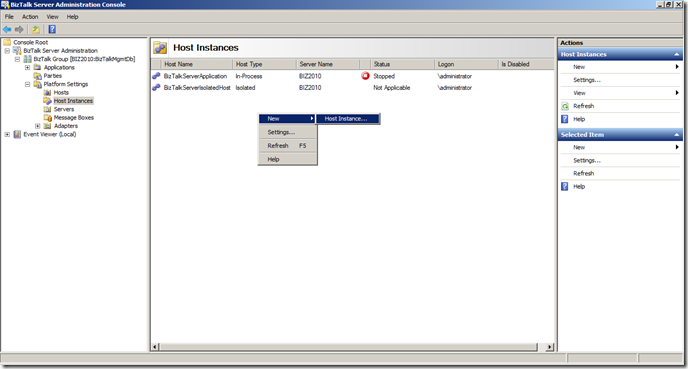This screenshot has width=688, height=369.
Task: Click the Hosts icon in tree
Action: tap(47, 92)
